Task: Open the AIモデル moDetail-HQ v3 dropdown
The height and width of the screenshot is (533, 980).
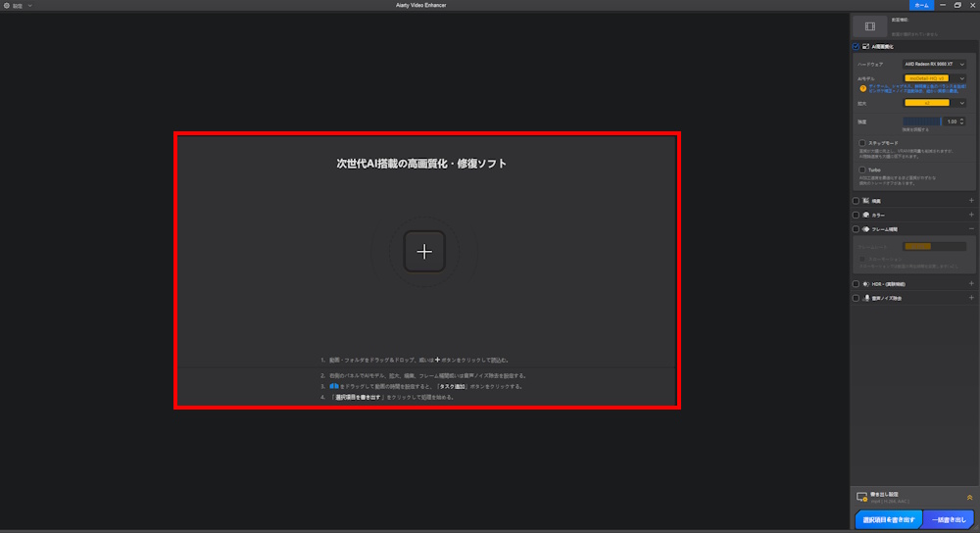Action: tap(934, 78)
